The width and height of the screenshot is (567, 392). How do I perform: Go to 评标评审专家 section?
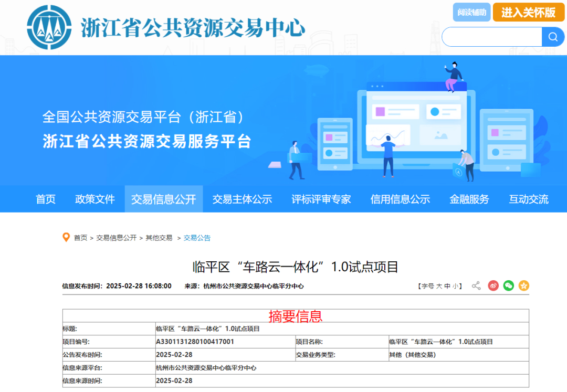coord(321,199)
